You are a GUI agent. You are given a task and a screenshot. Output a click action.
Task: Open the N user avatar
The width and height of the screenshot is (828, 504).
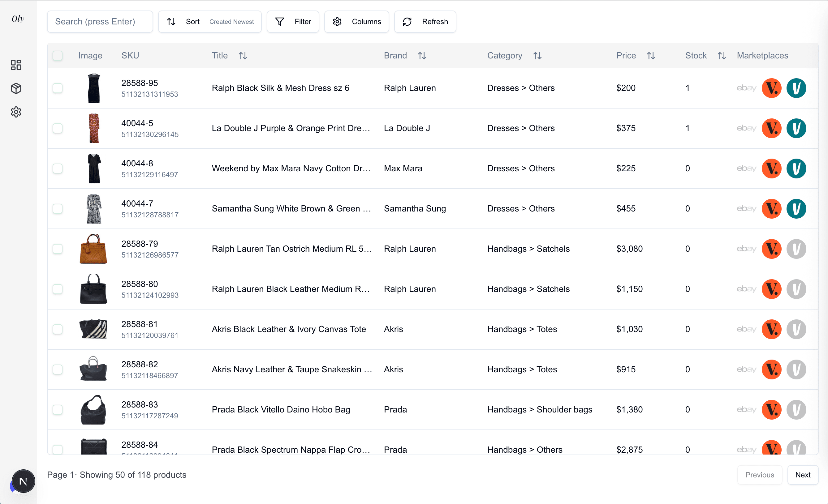(23, 481)
